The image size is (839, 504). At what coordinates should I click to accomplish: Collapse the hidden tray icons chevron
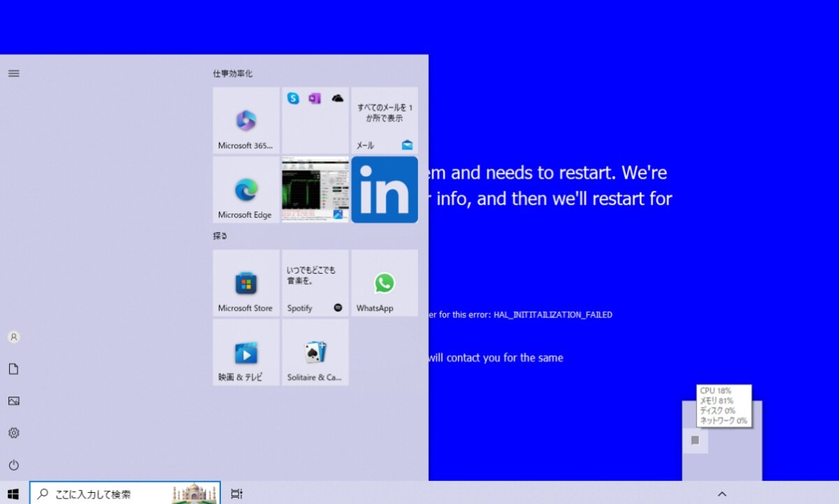722,494
